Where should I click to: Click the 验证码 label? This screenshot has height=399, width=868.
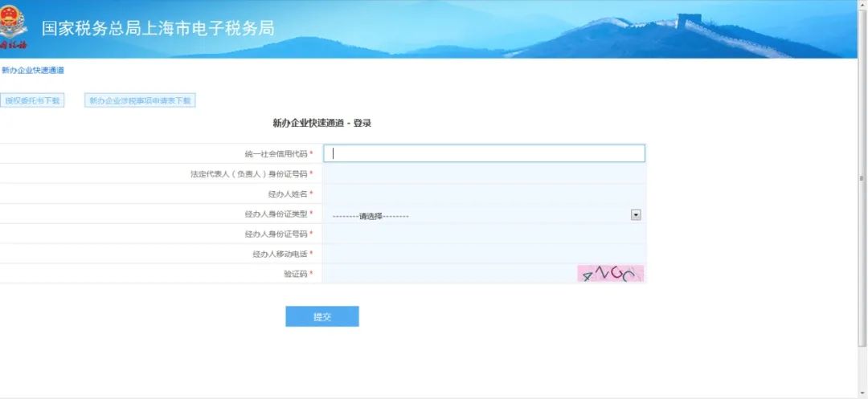pyautogui.click(x=296, y=274)
